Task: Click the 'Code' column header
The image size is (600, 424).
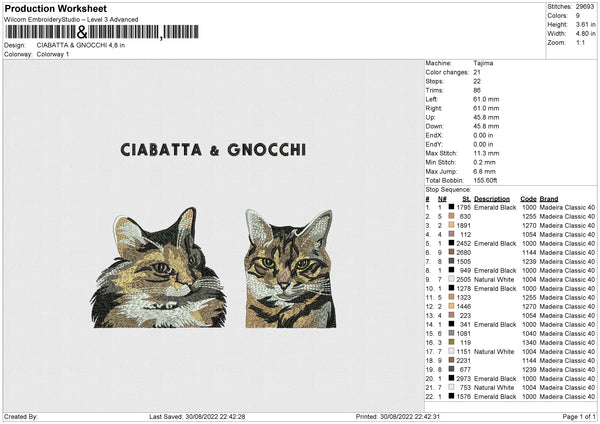Action: pos(528,199)
